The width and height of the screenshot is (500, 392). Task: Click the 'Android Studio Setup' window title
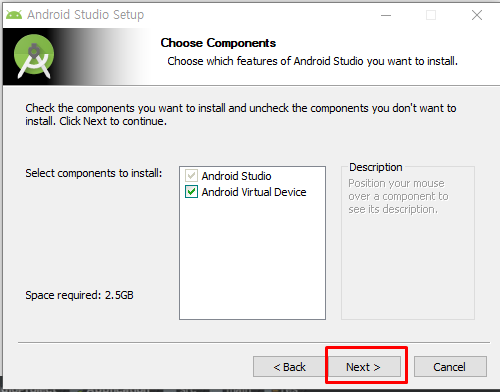pos(86,15)
